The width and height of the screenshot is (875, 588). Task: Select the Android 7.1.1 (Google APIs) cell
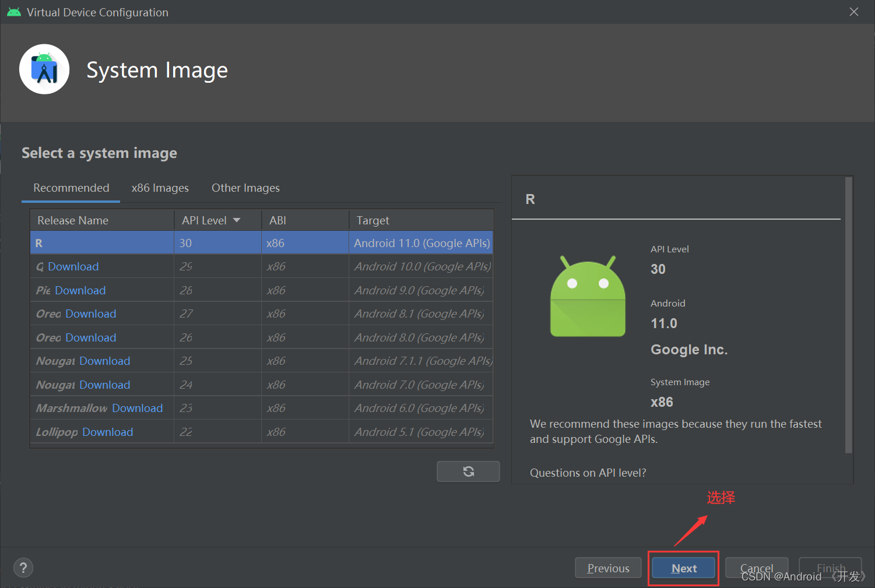coord(421,361)
